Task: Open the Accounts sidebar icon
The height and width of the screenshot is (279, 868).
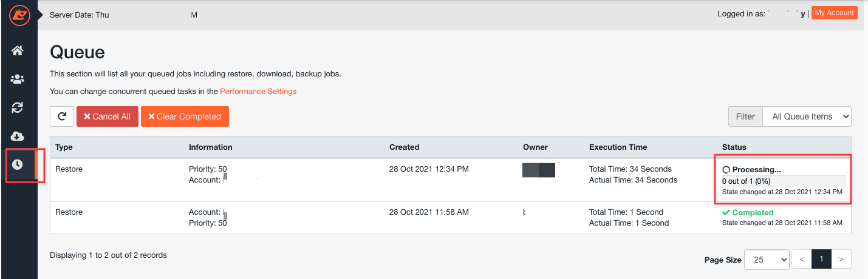Action: pos(18,79)
